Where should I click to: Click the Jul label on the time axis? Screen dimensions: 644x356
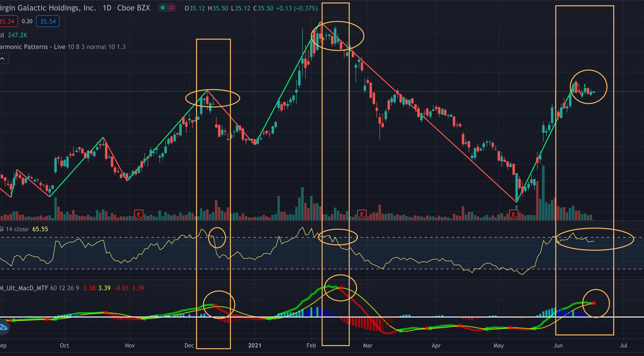coord(624,346)
